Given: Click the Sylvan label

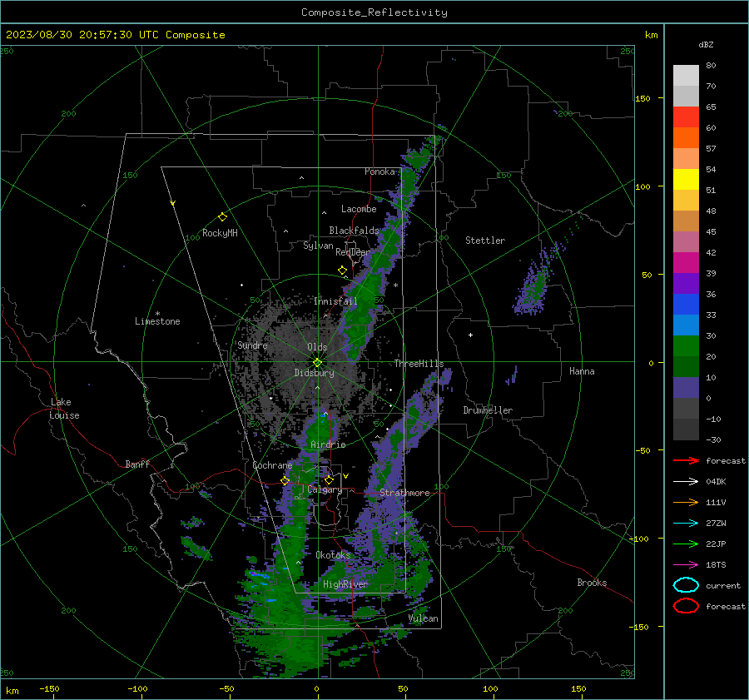Looking at the screenshot, I should click(x=318, y=246).
